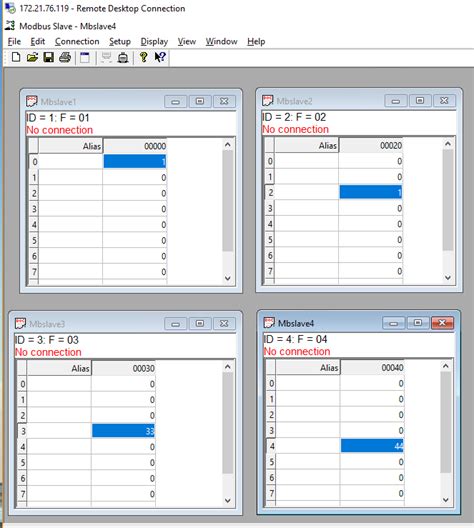Image resolution: width=474 pixels, height=528 pixels.
Task: Maximize the Mbslave3 child window
Action: 200,324
